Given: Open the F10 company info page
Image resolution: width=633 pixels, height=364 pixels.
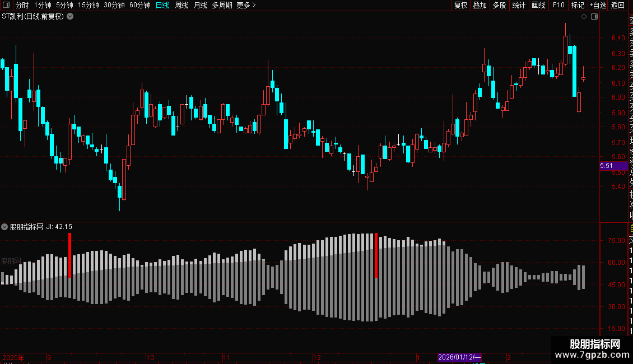Looking at the screenshot, I should click(x=558, y=5).
